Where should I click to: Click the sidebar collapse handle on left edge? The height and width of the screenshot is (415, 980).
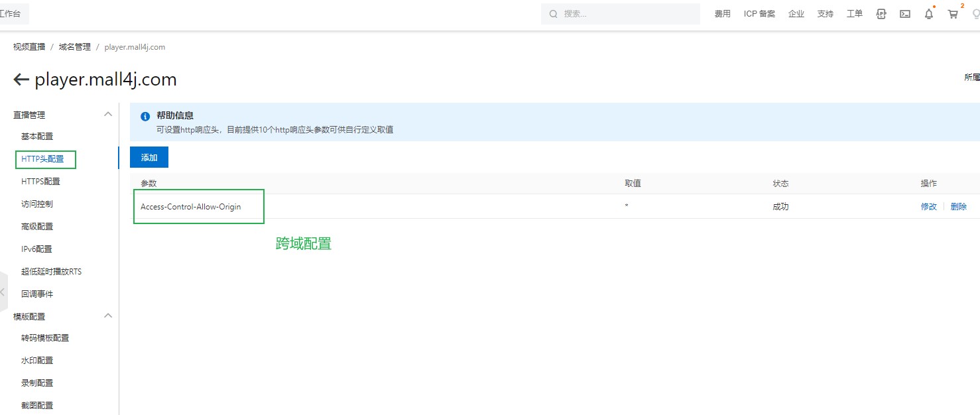click(3, 292)
